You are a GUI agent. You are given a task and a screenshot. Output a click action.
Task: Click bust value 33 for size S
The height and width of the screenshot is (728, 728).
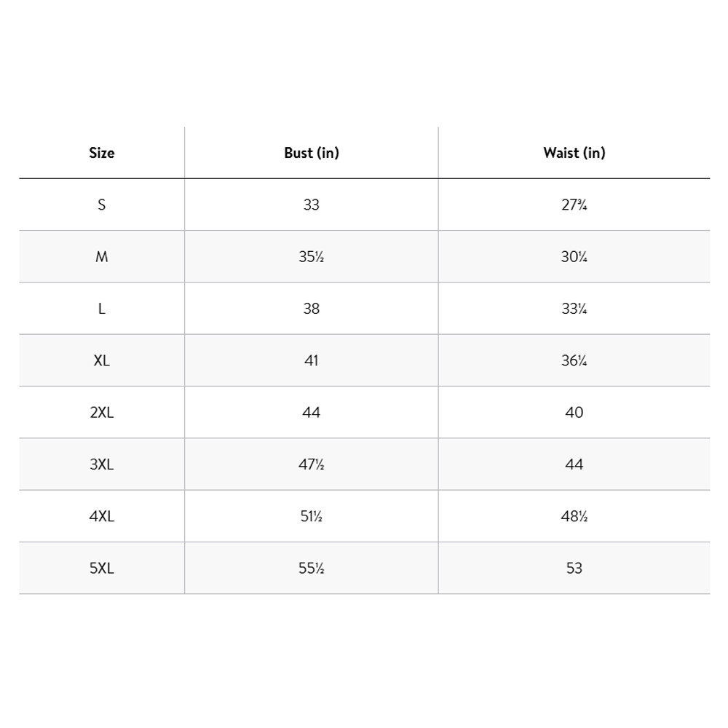coord(312,205)
